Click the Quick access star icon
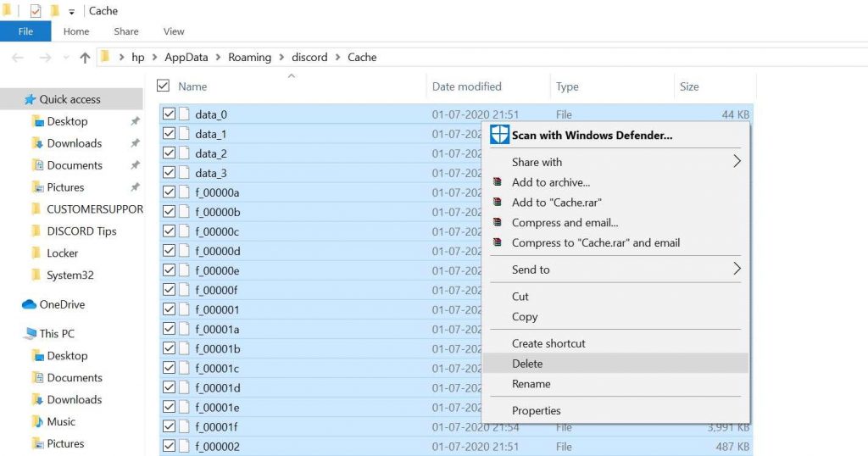The width and height of the screenshot is (868, 456). click(30, 100)
